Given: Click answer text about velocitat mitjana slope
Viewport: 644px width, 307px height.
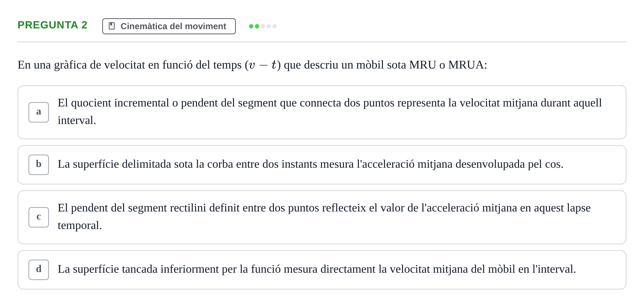Looking at the screenshot, I should point(330,112).
